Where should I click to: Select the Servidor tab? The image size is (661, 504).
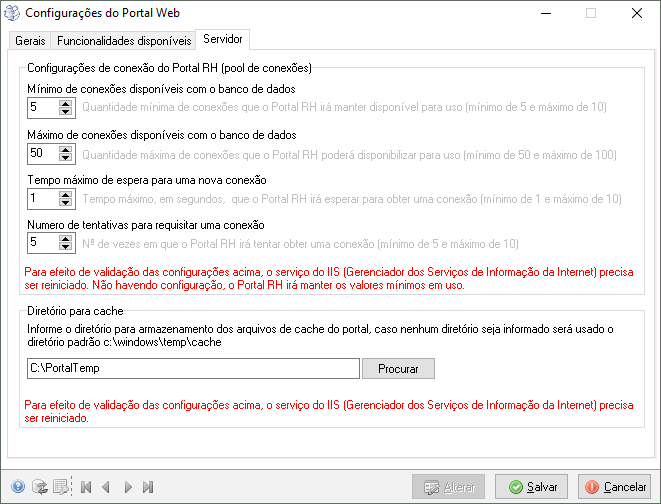[223, 39]
